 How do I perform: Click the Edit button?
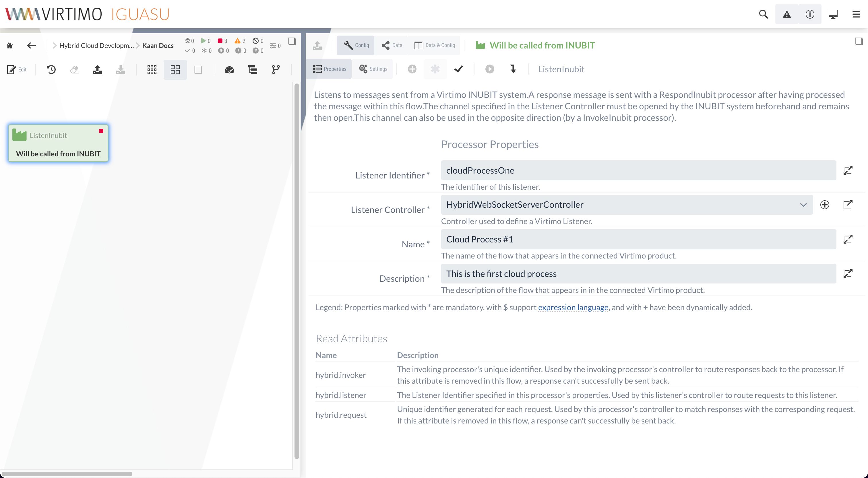[17, 69]
